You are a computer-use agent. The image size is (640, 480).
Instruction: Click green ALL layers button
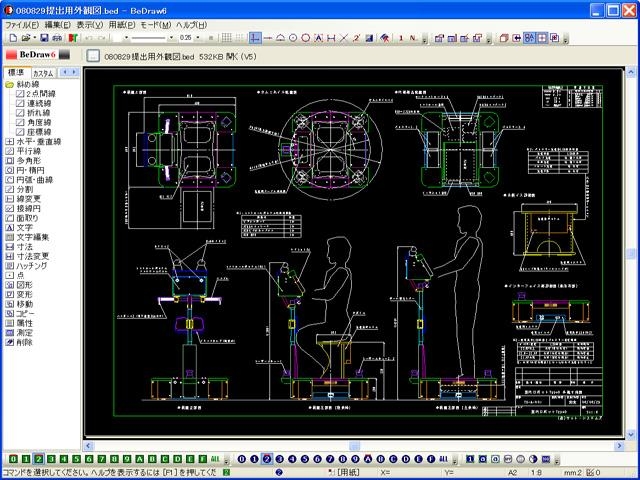tap(216, 460)
